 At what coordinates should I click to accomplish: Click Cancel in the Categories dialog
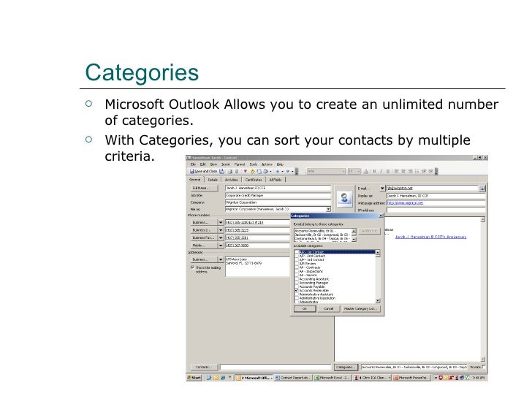(328, 308)
